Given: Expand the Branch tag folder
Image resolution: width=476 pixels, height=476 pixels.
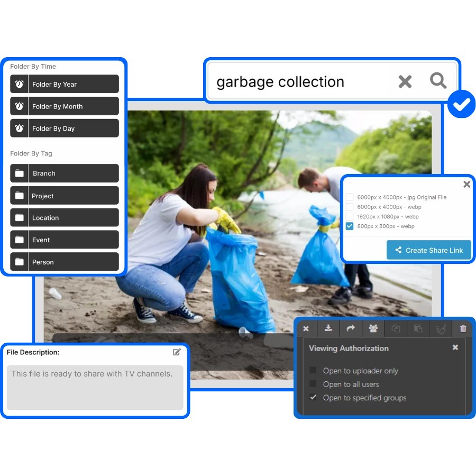Looking at the screenshot, I should point(65,173).
